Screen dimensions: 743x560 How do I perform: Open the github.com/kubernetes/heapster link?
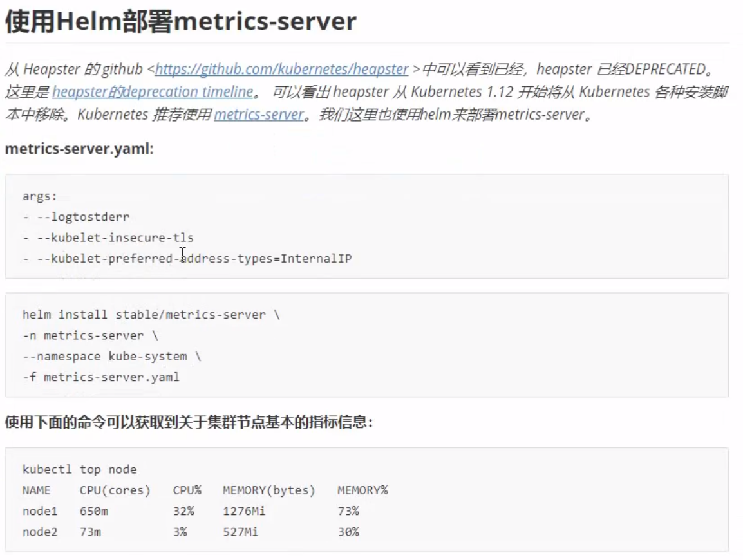click(281, 69)
